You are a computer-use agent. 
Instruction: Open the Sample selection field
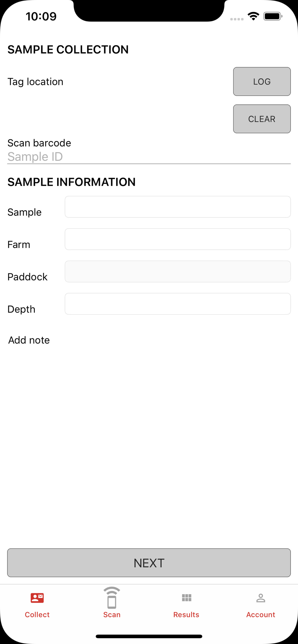pyautogui.click(x=178, y=207)
